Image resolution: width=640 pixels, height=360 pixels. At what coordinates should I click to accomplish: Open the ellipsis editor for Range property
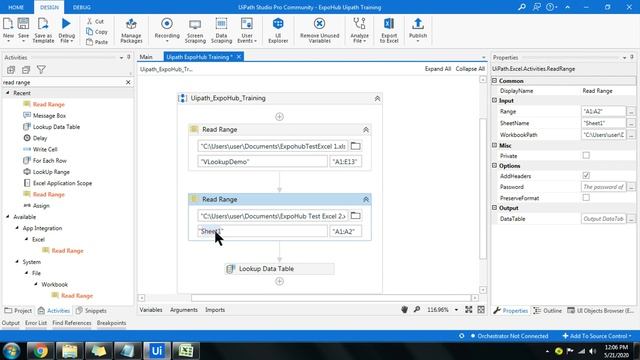[x=631, y=111]
